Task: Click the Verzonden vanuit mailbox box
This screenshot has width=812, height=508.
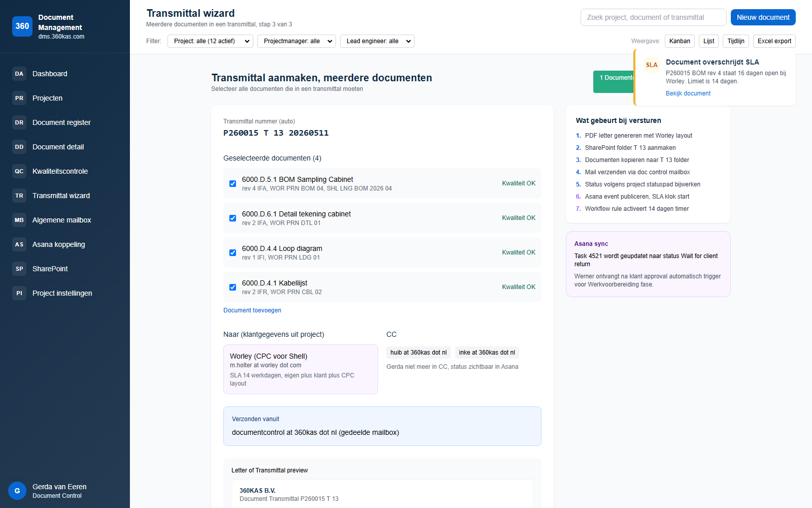Action: (x=382, y=426)
